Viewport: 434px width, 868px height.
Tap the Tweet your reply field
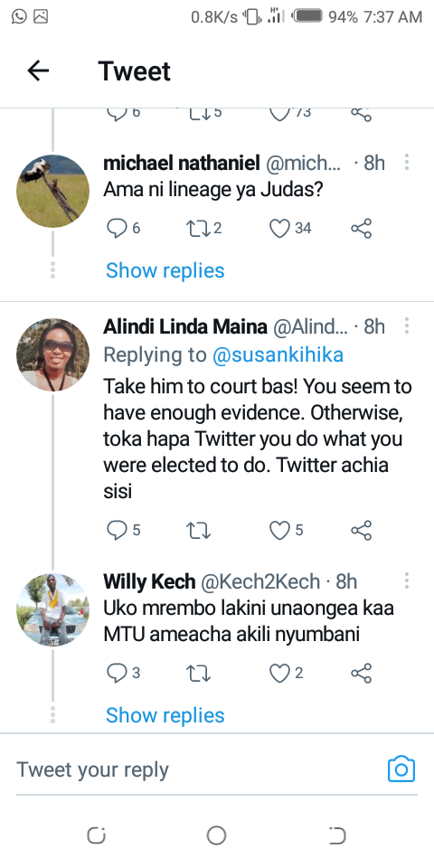(199, 769)
